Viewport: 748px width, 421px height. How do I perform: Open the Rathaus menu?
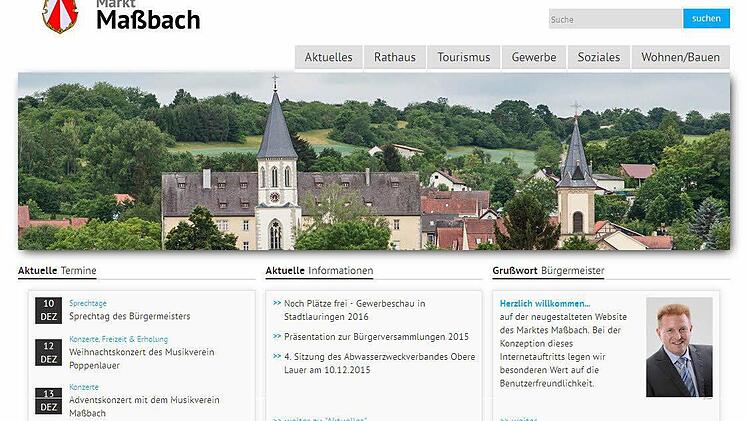click(x=395, y=57)
